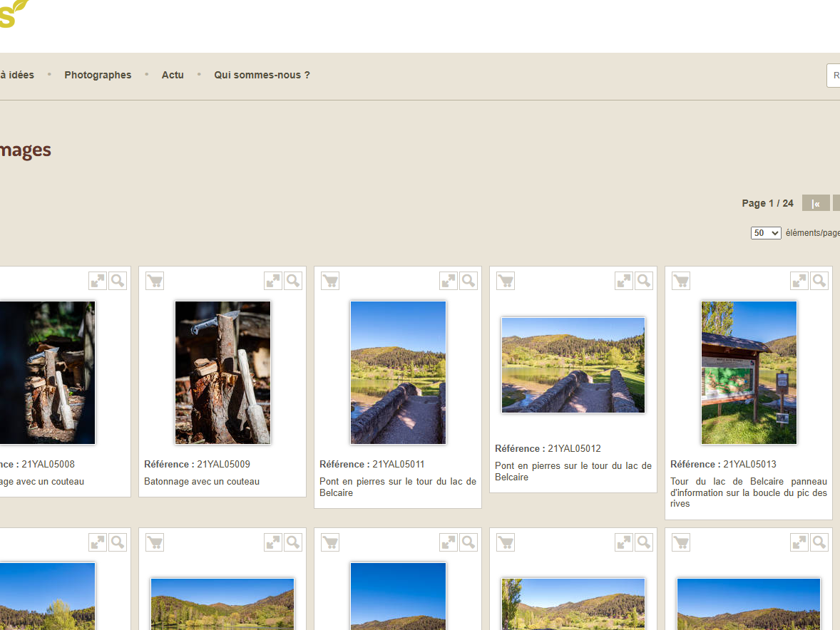The image size is (840, 630).
Task: Add image 21YAL05009 to cart
Action: (155, 281)
